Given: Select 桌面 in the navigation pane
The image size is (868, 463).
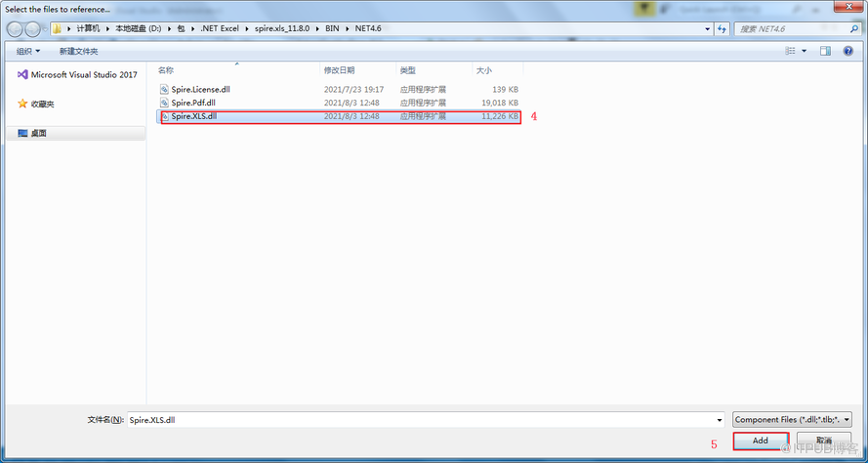Looking at the screenshot, I should point(76,134).
